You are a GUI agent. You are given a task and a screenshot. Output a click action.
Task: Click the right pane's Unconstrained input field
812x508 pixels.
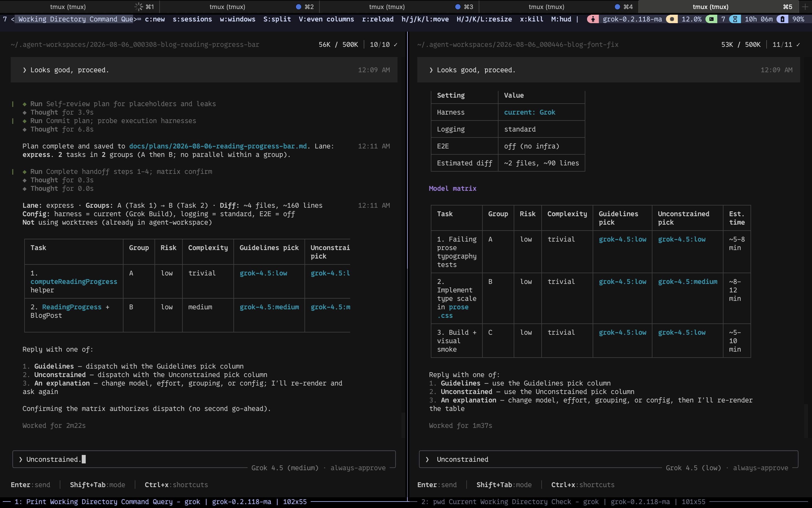608,459
